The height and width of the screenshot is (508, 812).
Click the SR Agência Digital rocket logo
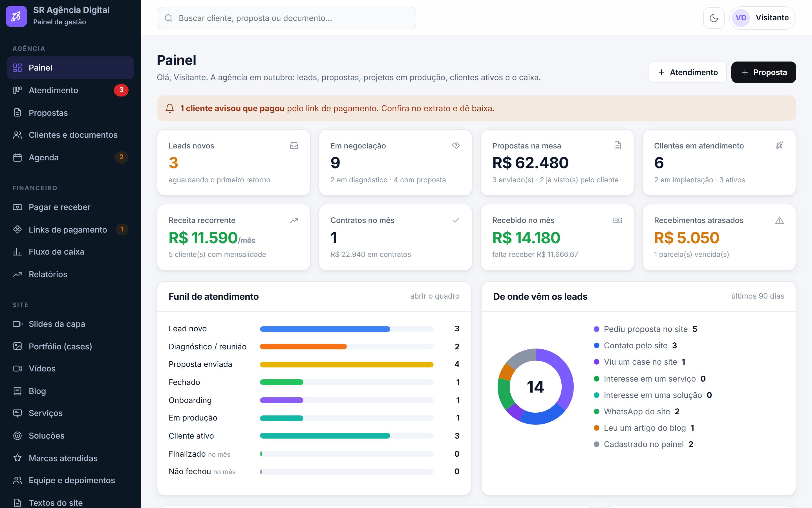(x=16, y=16)
